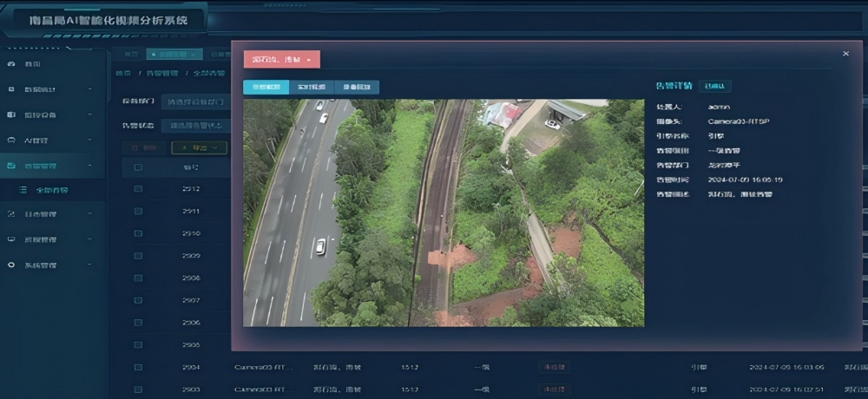Click the 告警管理 icon in sidebar
Viewport: 868px width, 399px height.
point(11,165)
